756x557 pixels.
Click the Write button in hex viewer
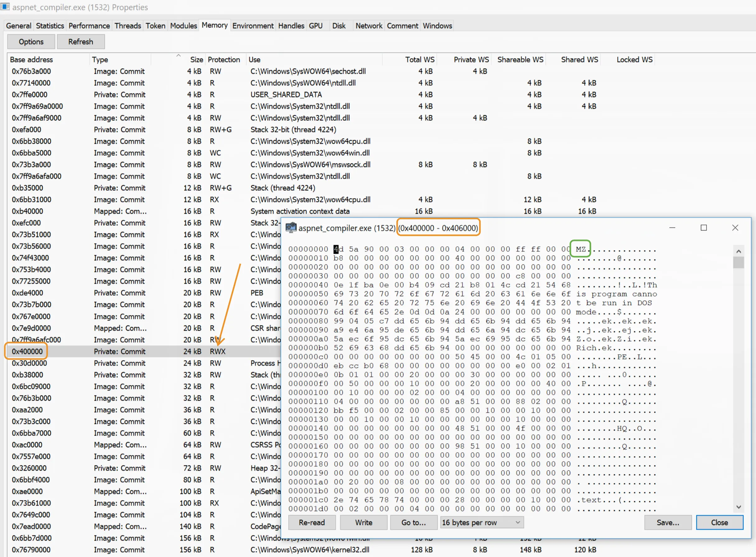point(363,522)
